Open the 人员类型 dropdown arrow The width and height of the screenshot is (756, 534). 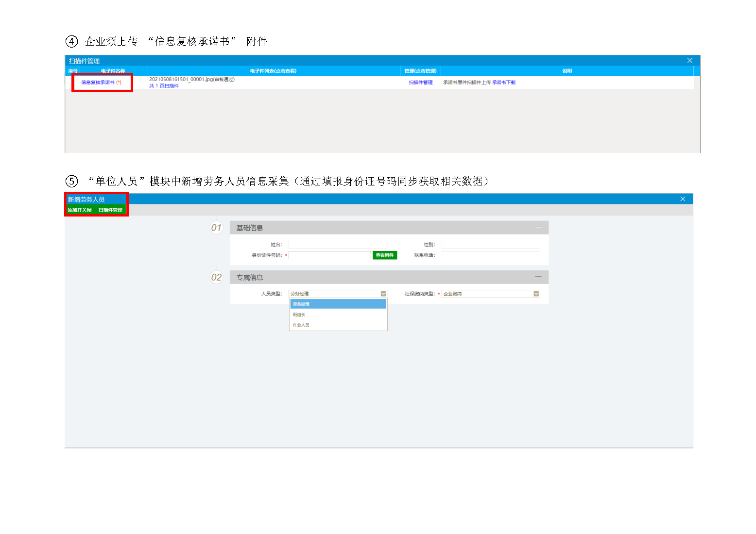[x=383, y=294]
